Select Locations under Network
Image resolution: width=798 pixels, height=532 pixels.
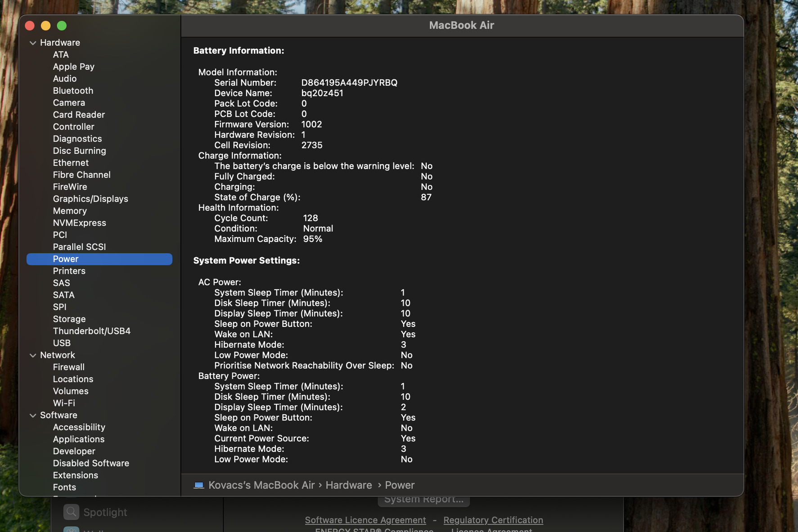tap(73, 380)
